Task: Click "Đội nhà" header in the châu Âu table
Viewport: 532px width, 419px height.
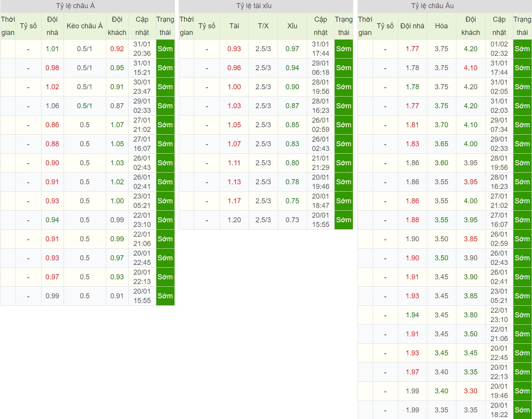Action: point(412,26)
